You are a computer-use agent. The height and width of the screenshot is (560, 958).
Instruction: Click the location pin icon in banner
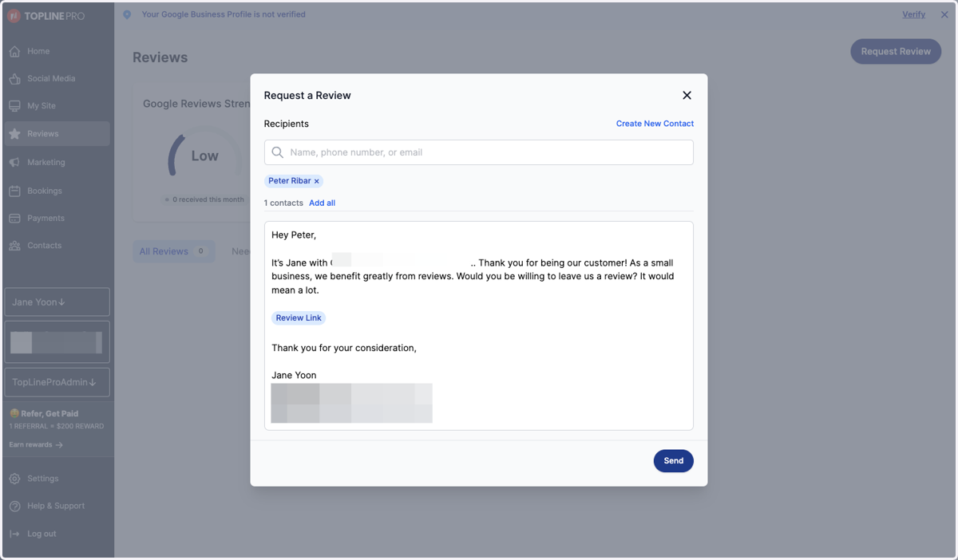[127, 14]
